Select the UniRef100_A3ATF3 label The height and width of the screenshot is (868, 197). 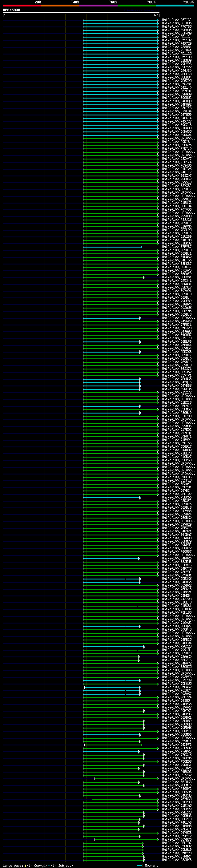pyautogui.click(x=177, y=108)
